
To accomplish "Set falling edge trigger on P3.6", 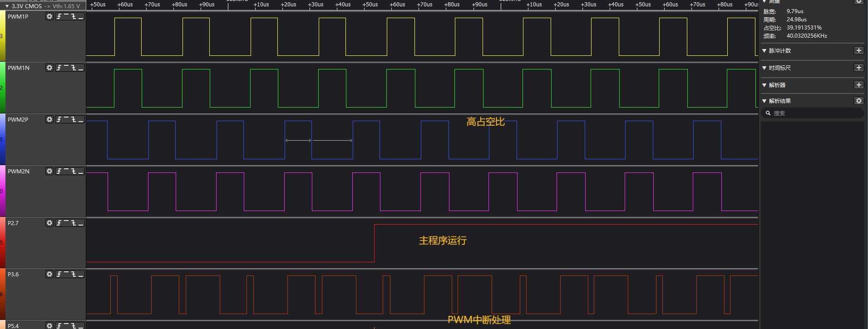I will point(74,274).
